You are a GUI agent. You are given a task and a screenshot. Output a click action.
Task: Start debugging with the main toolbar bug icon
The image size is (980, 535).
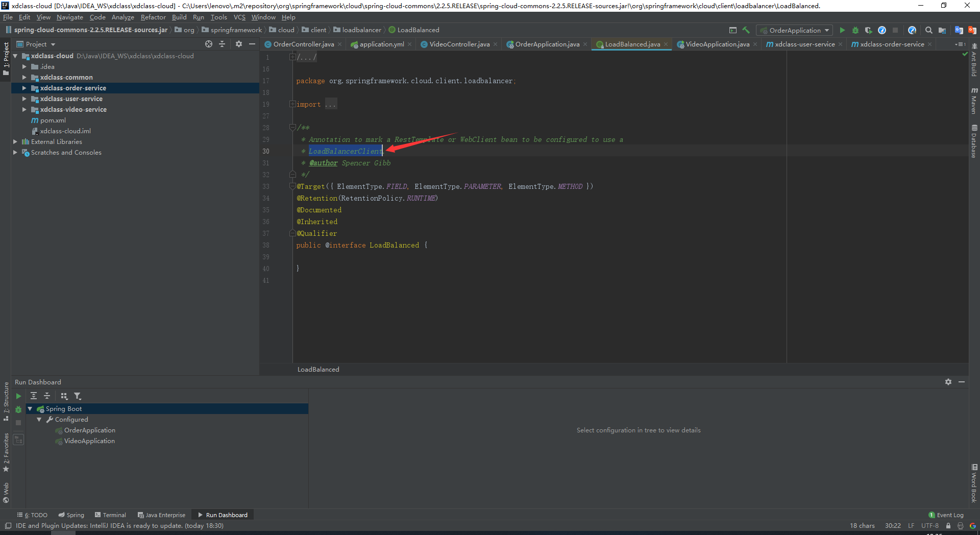[x=855, y=30]
